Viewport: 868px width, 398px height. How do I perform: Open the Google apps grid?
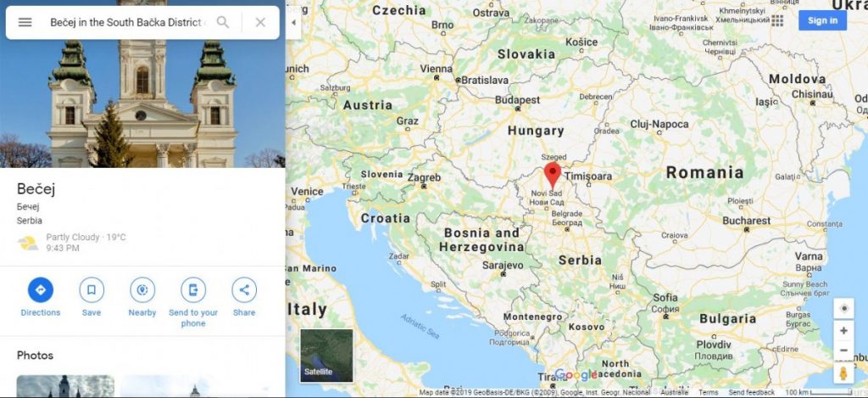[777, 20]
